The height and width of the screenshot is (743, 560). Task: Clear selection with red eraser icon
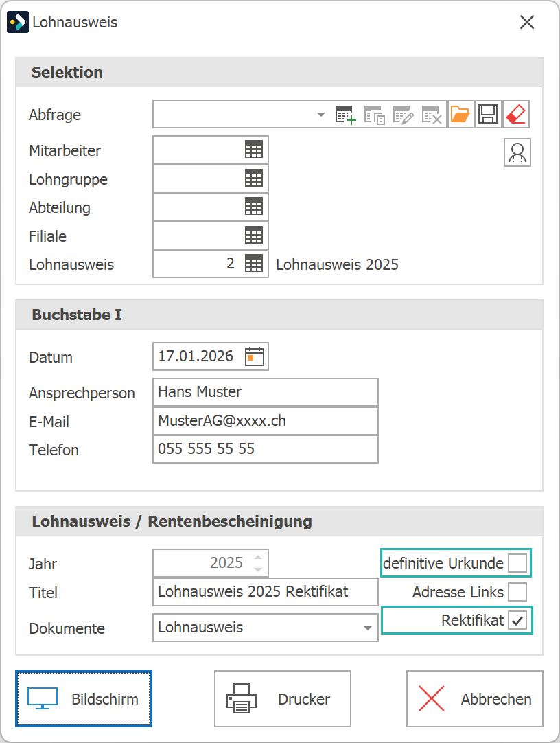coord(516,114)
